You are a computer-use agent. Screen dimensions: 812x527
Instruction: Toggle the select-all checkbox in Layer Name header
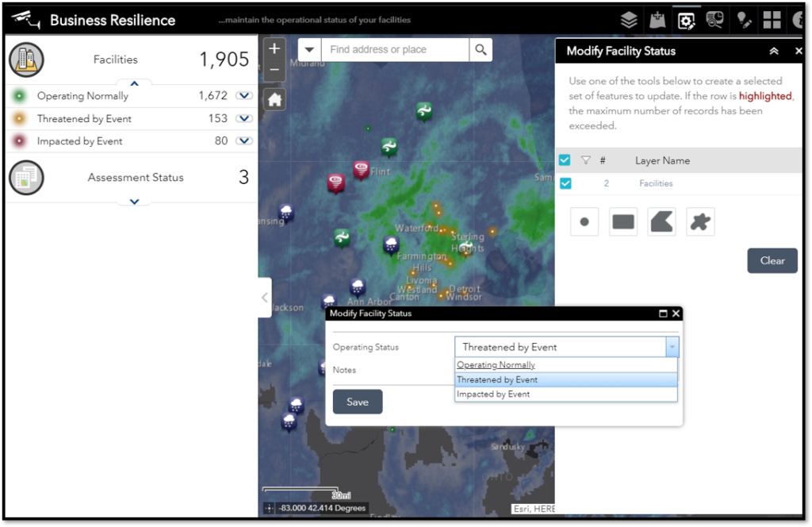coord(565,160)
